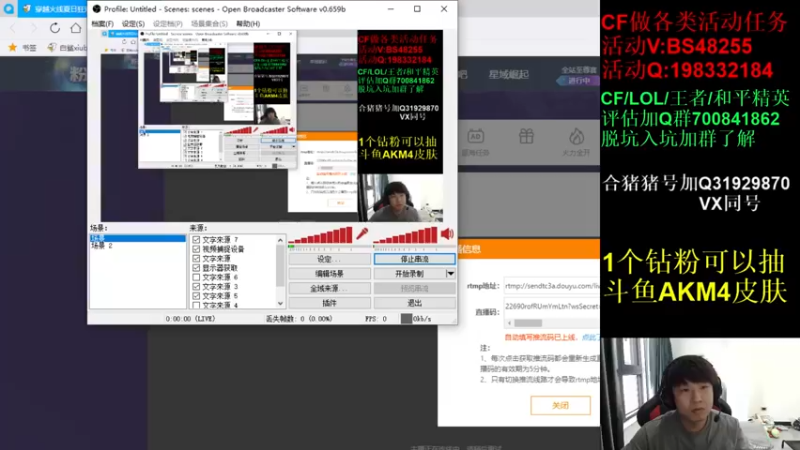Viewport: 800px width, 450px height.
Task: Enable the 文字来源 6 source checkbox
Action: pyautogui.click(x=196, y=277)
